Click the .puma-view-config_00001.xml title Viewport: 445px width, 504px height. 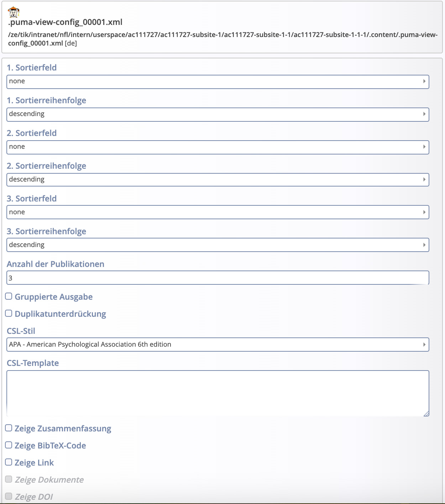[65, 22]
